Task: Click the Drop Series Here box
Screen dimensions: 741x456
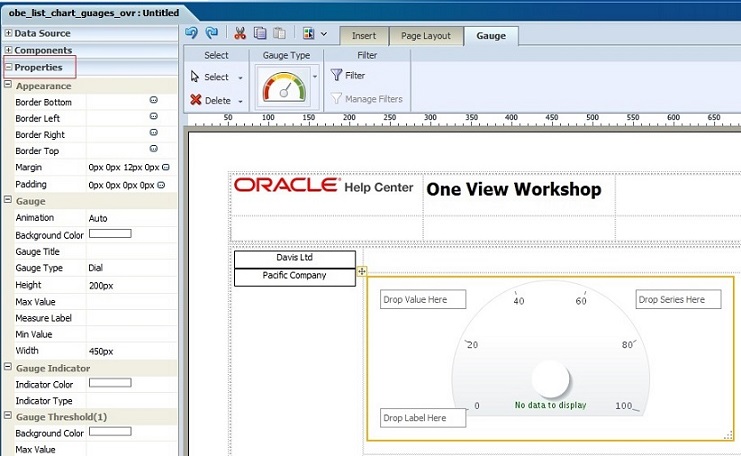Action: [x=678, y=300]
